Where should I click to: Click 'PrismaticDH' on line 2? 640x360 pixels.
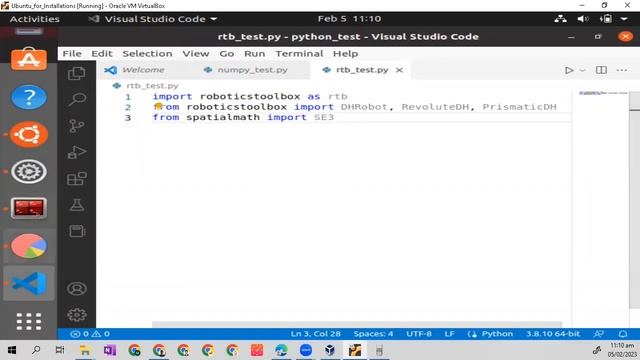click(519, 107)
